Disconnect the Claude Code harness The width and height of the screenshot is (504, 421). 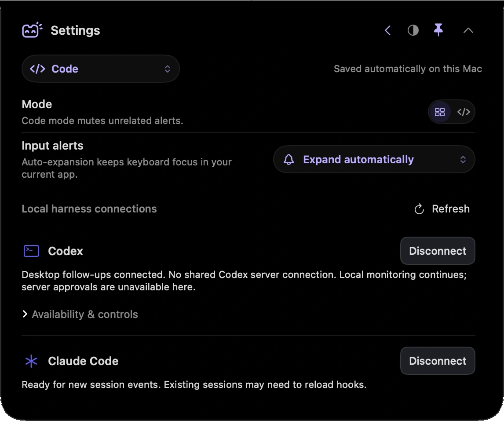pyautogui.click(x=438, y=361)
